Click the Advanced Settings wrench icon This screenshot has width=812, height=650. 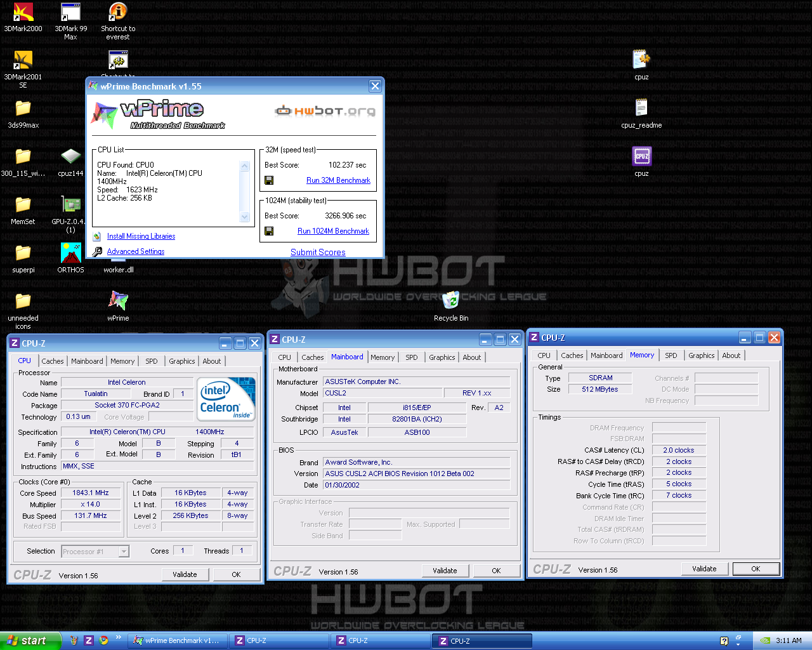coord(97,252)
